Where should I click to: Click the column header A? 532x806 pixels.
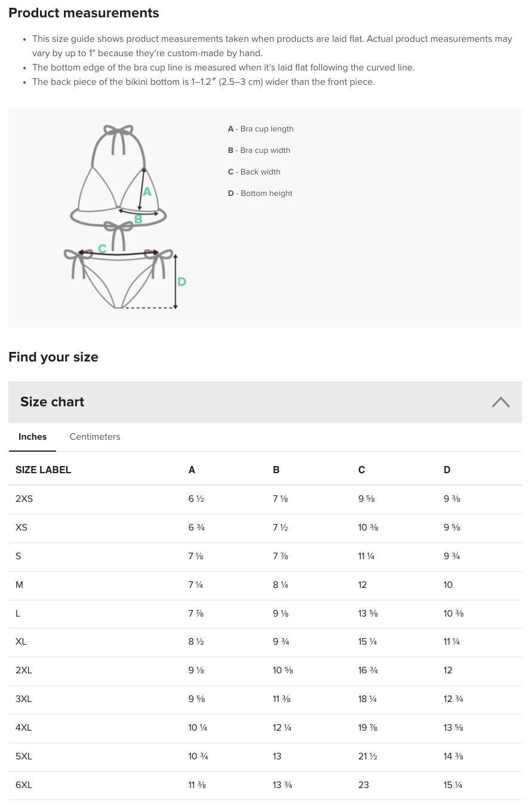(192, 470)
